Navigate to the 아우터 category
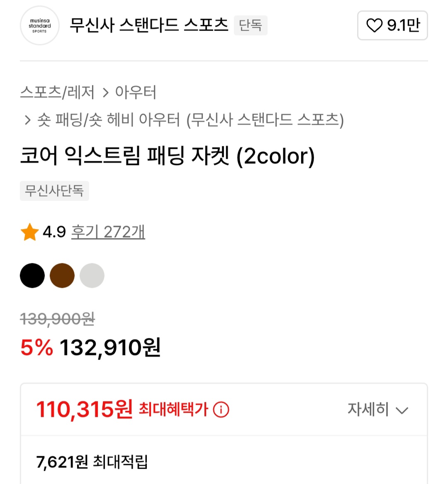 136,92
